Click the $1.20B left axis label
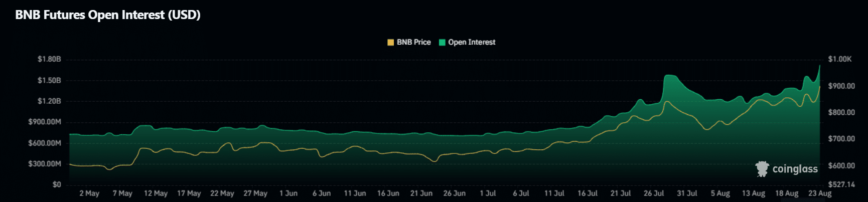Viewport: 868px width, 202px height. point(49,101)
